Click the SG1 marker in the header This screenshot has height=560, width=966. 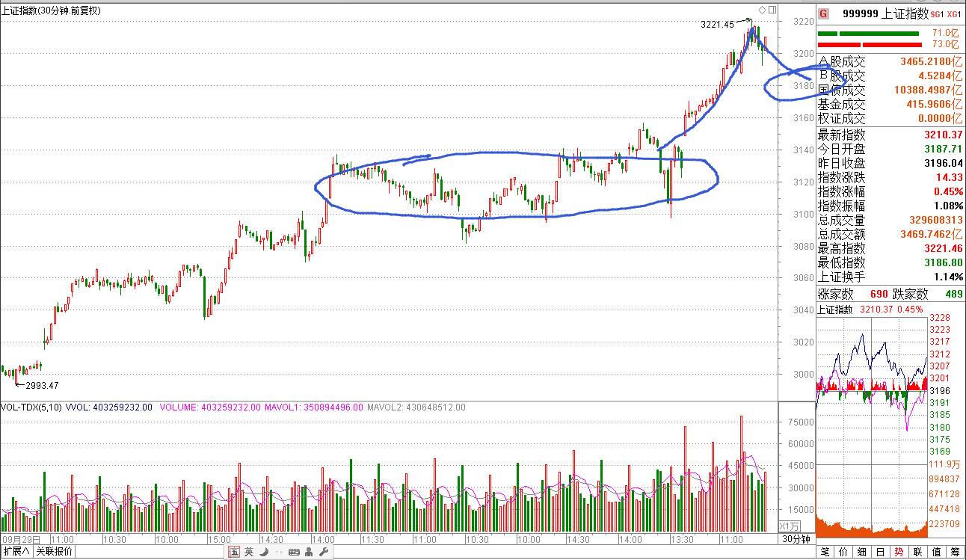(x=938, y=14)
